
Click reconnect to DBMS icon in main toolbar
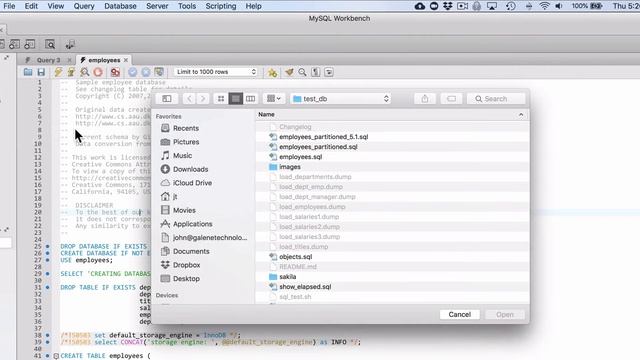[x=70, y=44]
